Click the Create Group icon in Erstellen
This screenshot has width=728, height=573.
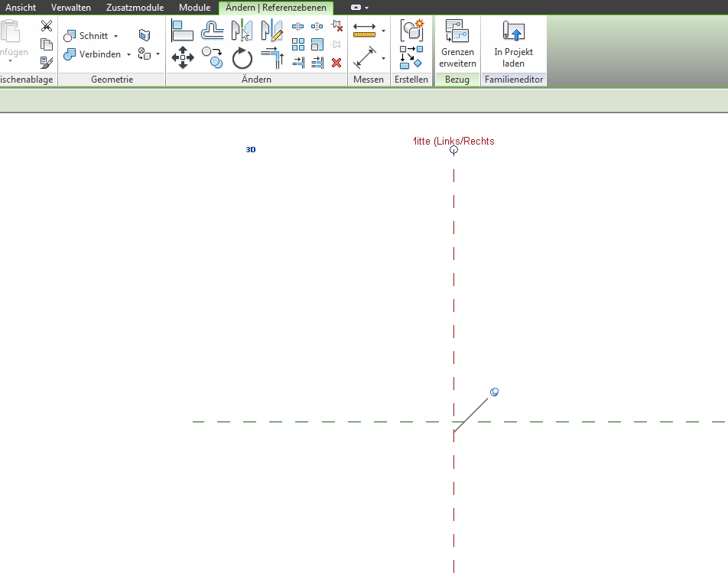(412, 30)
